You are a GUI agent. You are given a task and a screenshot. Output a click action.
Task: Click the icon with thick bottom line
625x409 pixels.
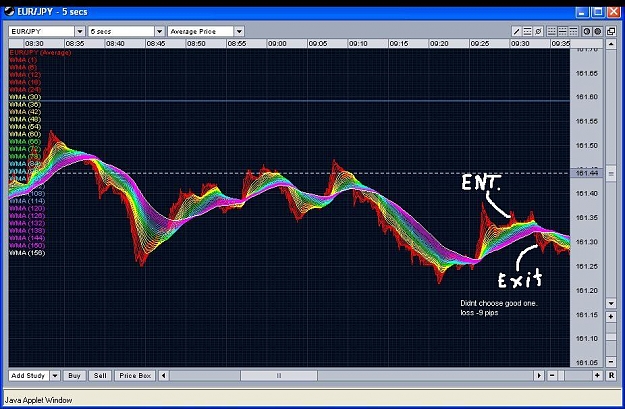pos(552,31)
